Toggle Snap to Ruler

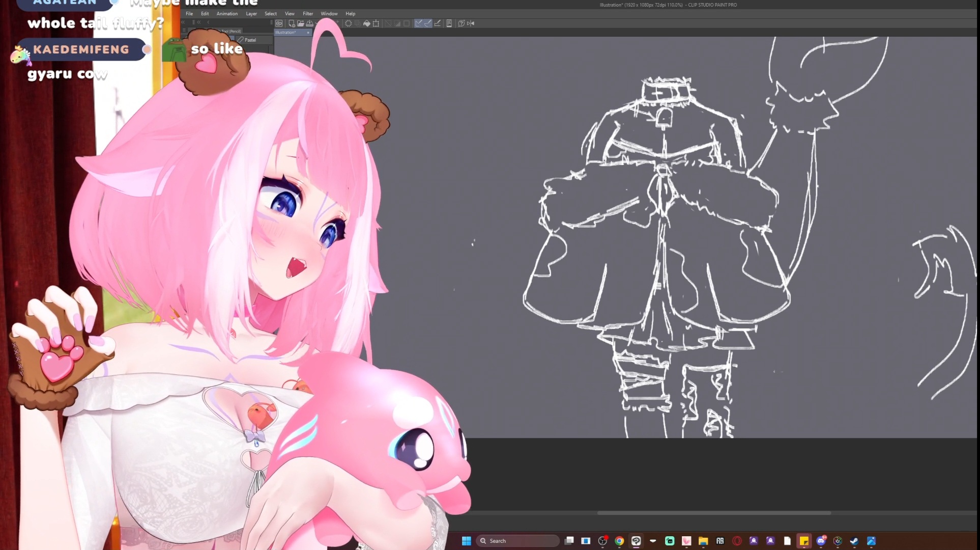coord(418,23)
